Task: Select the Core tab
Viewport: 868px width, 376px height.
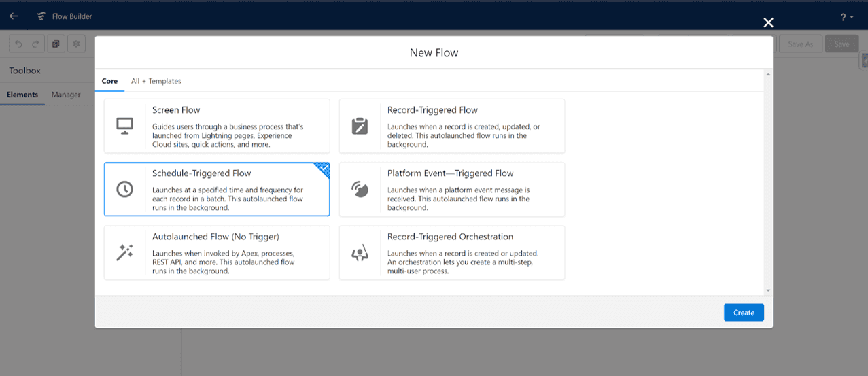Action: tap(109, 81)
